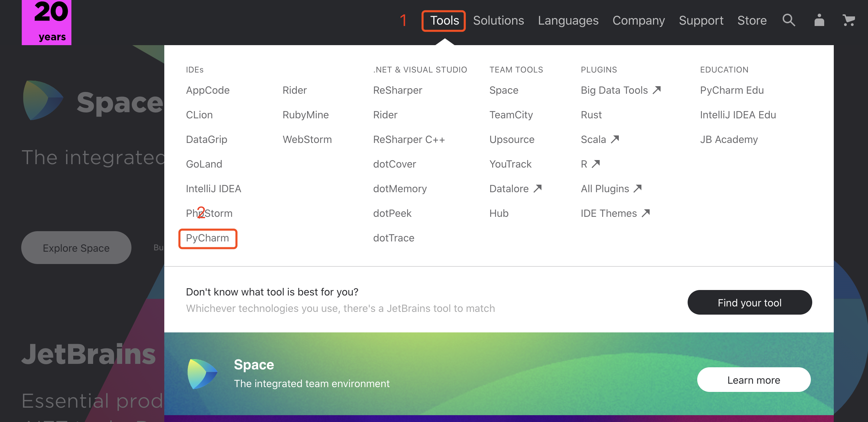Open the Solutions menu
The height and width of the screenshot is (422, 868).
(x=498, y=21)
